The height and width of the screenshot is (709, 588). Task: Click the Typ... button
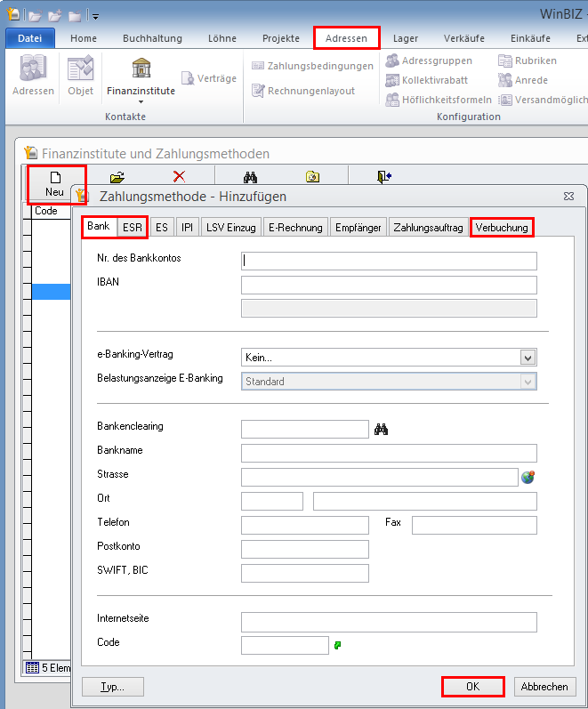point(112,687)
